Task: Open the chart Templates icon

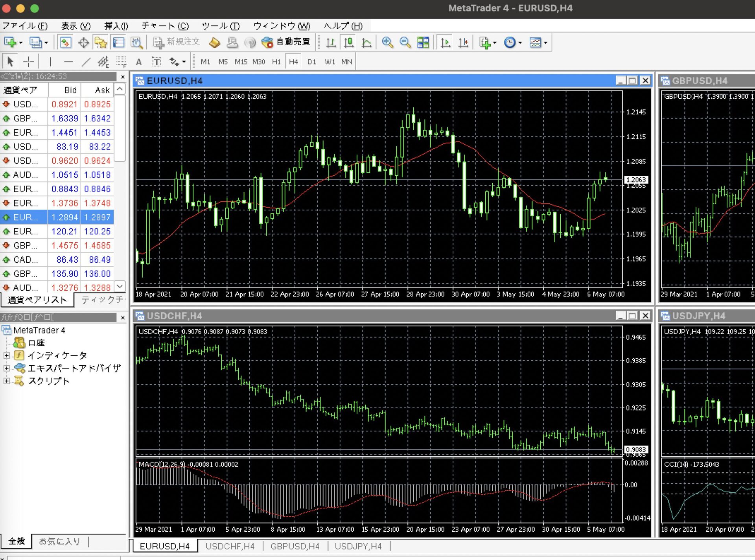Action: (535, 42)
